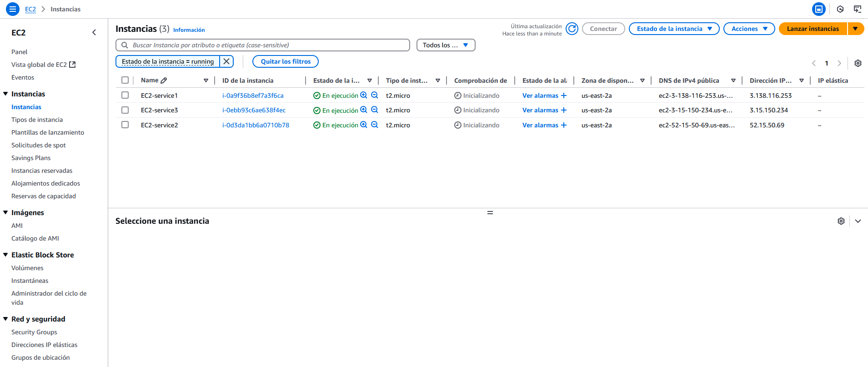Check the EC2-service2 row checkbox
Screen dimensions: 868x367
(125, 125)
